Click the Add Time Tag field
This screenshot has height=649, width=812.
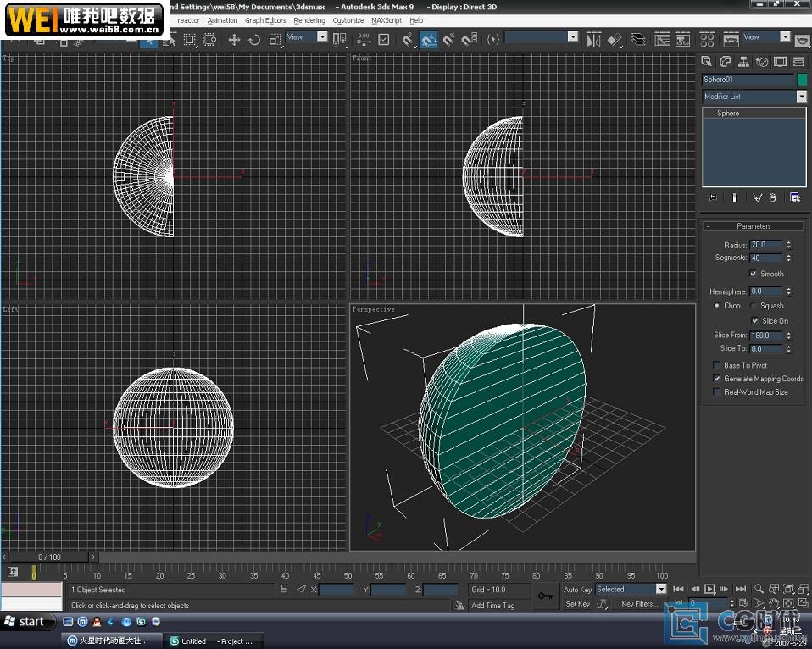pos(493,606)
